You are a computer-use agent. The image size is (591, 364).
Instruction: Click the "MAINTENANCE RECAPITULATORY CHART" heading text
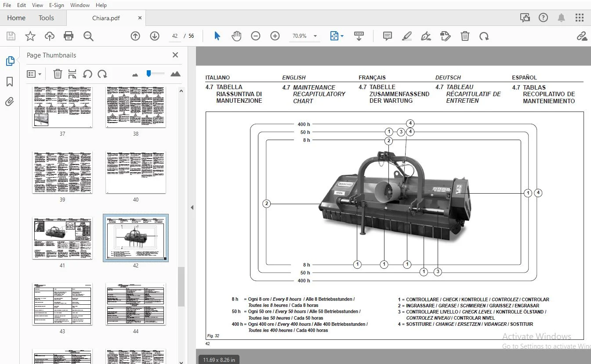[x=319, y=94]
